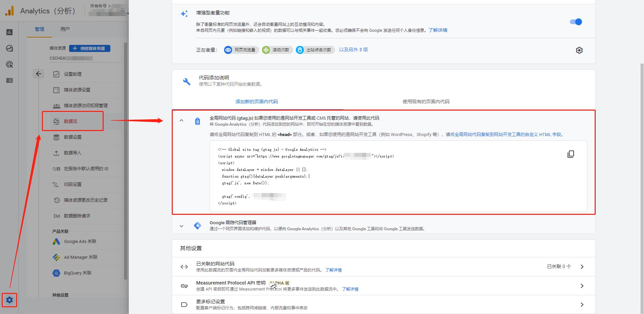Click the 媒体资源访问权限管理 people icon
The image size is (644, 314).
(x=56, y=106)
